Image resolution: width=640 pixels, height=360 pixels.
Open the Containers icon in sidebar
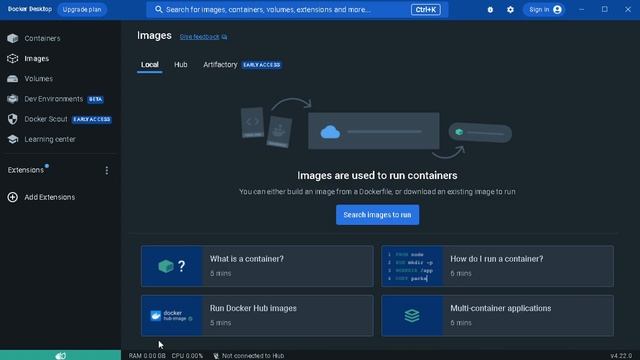tap(13, 38)
